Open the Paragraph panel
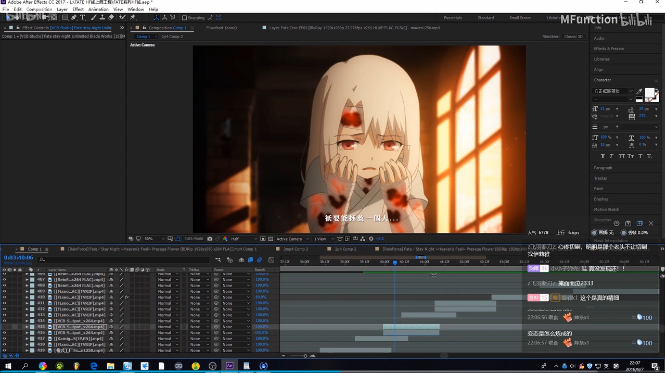The height and width of the screenshot is (373, 665). point(603,168)
